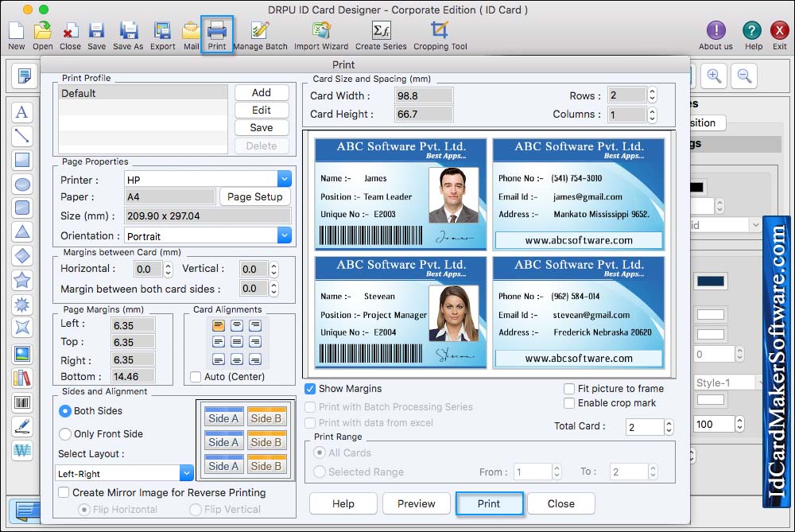Click the dark blue color swatch
The height and width of the screenshot is (532, 795).
click(x=711, y=282)
